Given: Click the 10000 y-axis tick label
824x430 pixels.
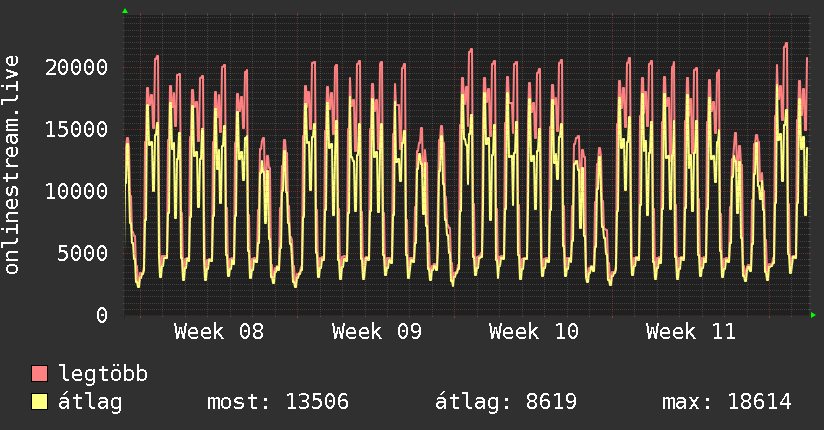Looking at the screenshot, I should [x=77, y=191].
